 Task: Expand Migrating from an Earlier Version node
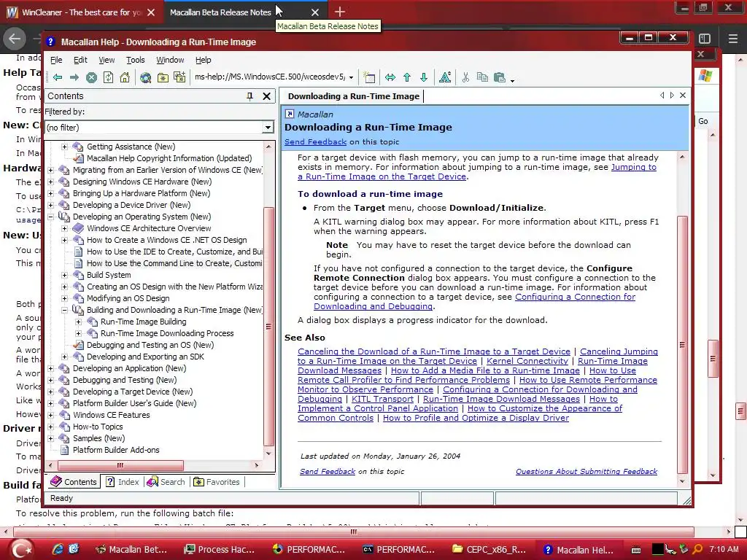[50, 170]
